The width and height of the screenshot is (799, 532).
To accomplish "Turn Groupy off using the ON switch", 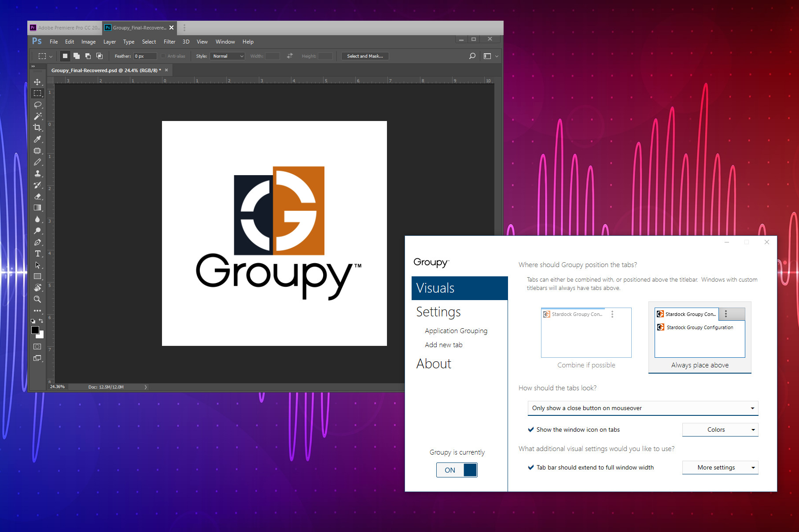I will coord(457,470).
